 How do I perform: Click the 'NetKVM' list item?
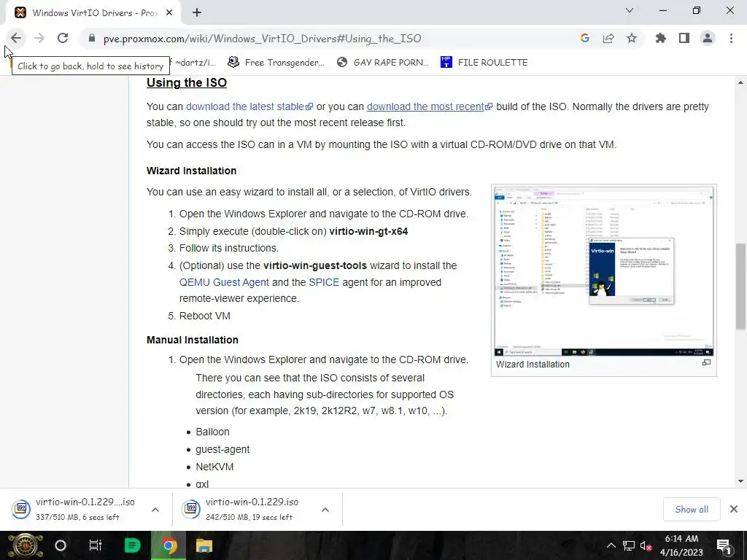coord(214,467)
